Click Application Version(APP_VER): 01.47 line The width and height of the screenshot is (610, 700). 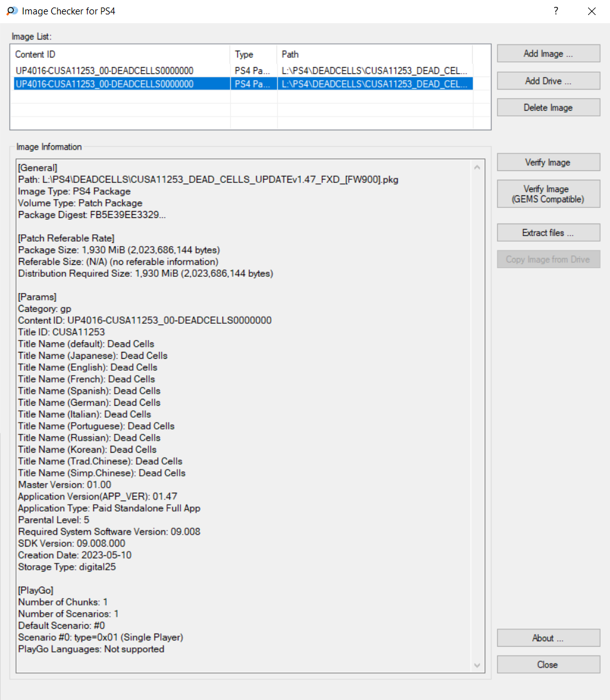click(97, 497)
